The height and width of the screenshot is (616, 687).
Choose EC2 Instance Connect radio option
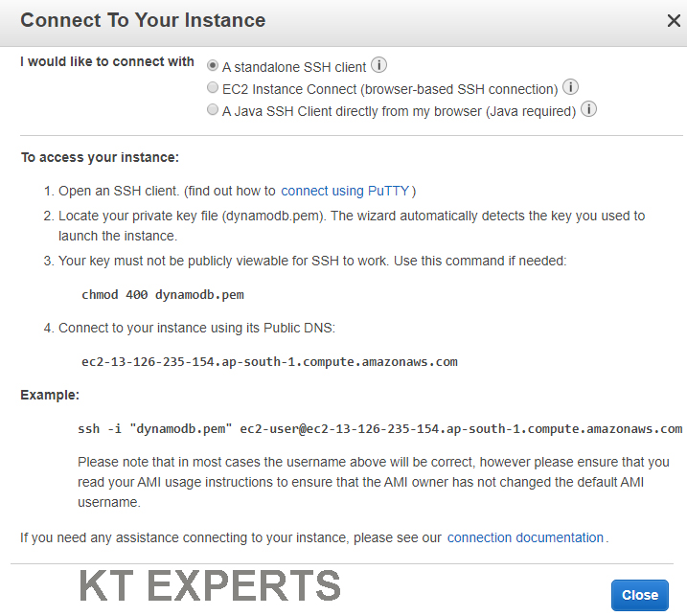tap(213, 87)
